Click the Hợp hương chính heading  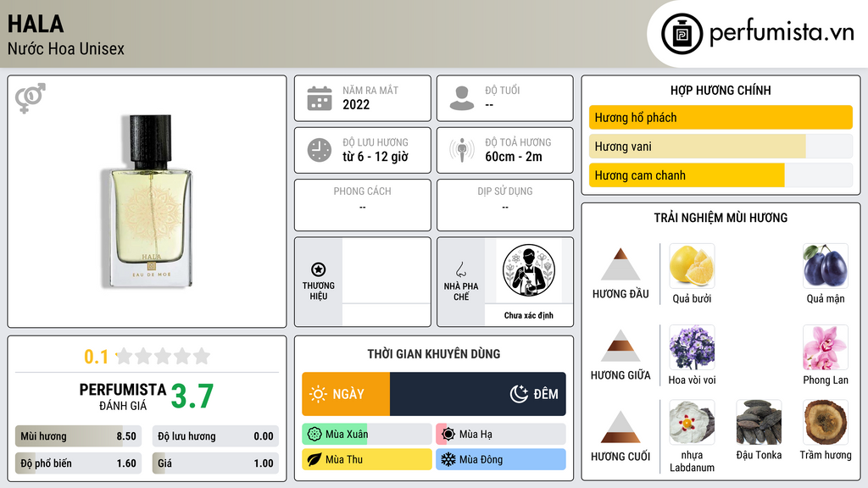(721, 90)
